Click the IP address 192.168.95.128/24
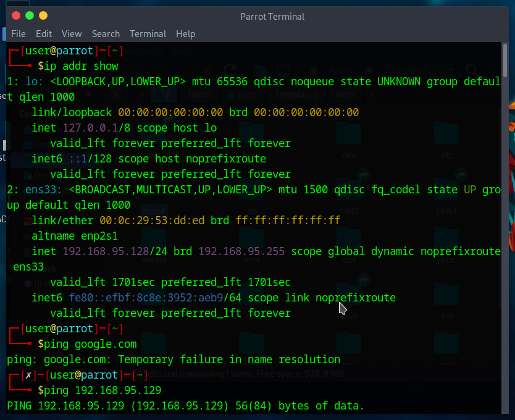 point(115,251)
